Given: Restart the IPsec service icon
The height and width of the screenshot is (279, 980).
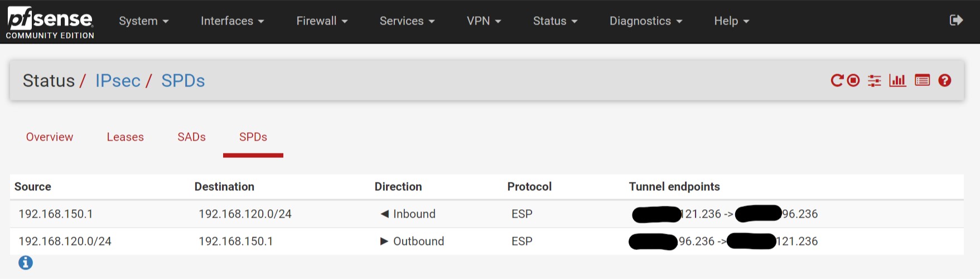Looking at the screenshot, I should [837, 80].
